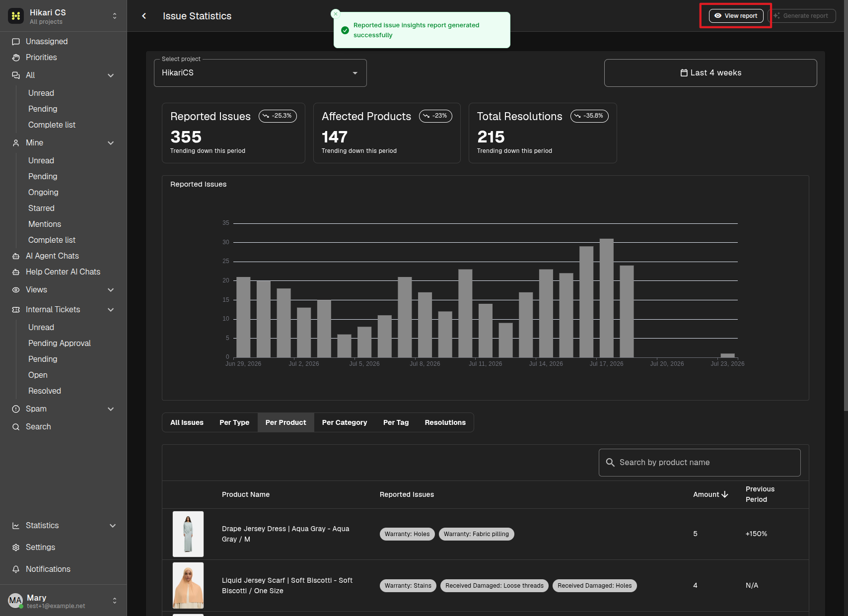The width and height of the screenshot is (848, 616).
Task: Select the Per Product tab
Action: (286, 422)
